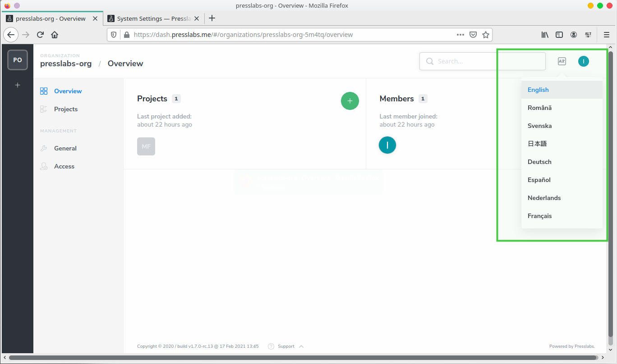The height and width of the screenshot is (364, 617).
Task: Close the presslabs-org Overview tab
Action: click(x=95, y=18)
